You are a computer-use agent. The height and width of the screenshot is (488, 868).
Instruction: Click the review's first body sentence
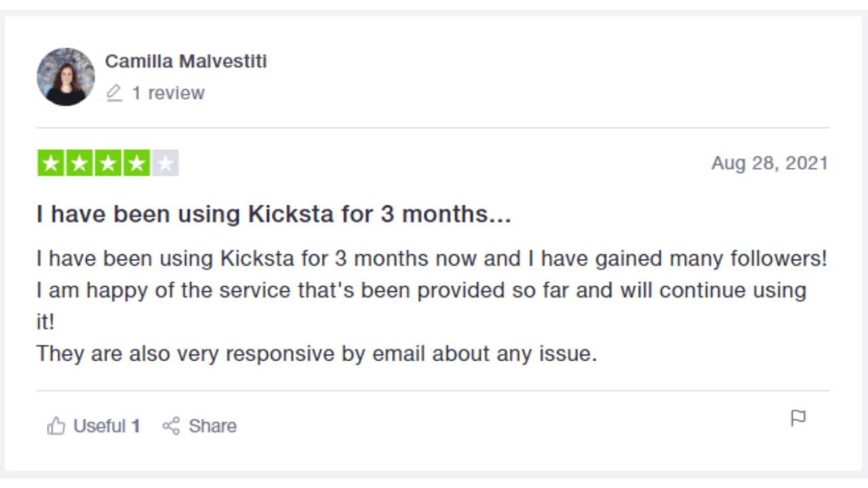431,259
